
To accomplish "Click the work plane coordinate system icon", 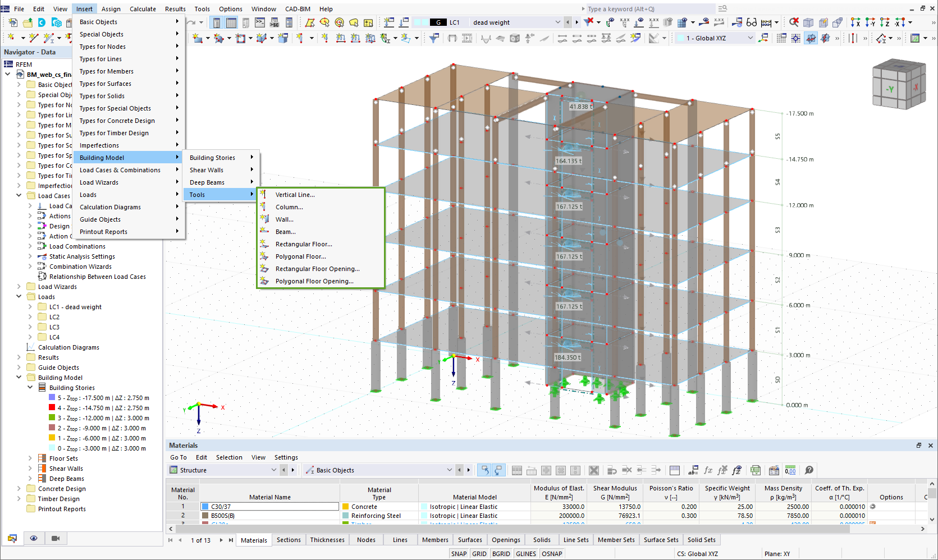I will point(763,38).
